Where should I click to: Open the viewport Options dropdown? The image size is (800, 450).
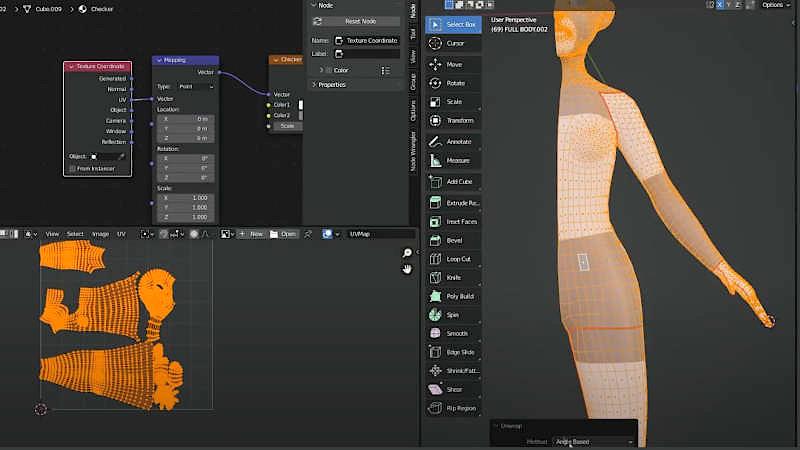[775, 5]
